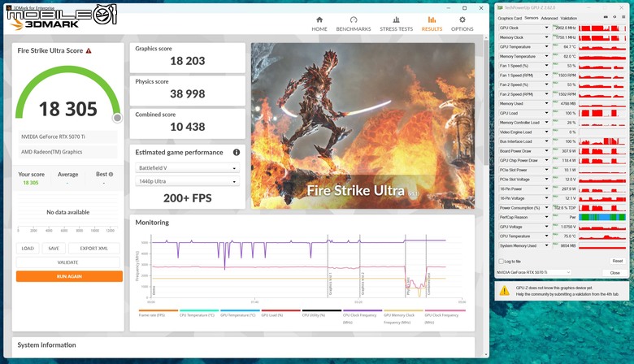Open the GPU Clock sensor dropdown arrow
The width and height of the screenshot is (634, 364).
point(547,28)
